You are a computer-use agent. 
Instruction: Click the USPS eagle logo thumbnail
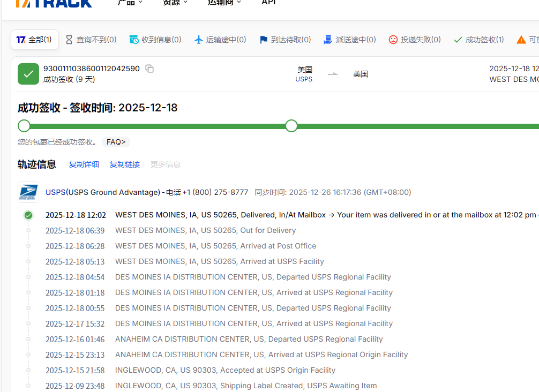[28, 192]
